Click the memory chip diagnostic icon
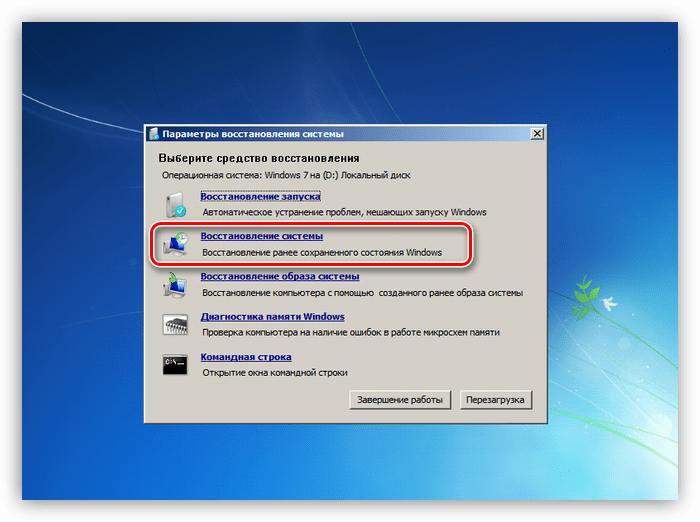Viewport: 700px width, 522px height. (x=175, y=324)
